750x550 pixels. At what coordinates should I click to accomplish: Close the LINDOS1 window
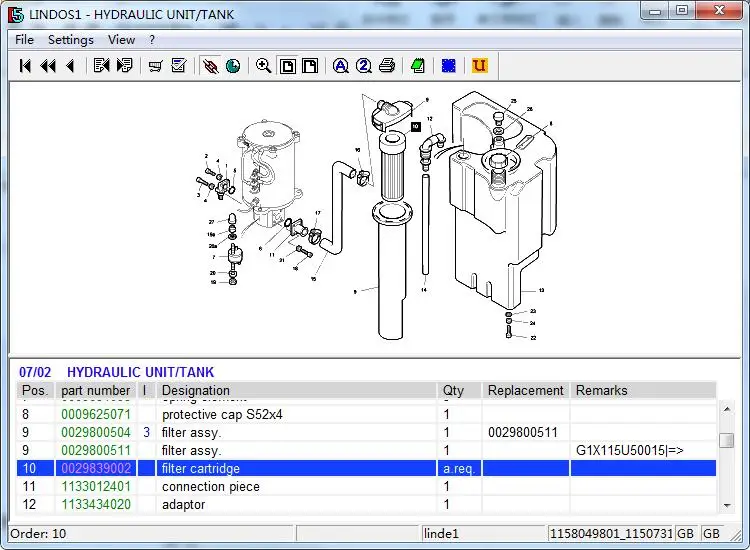coord(719,11)
